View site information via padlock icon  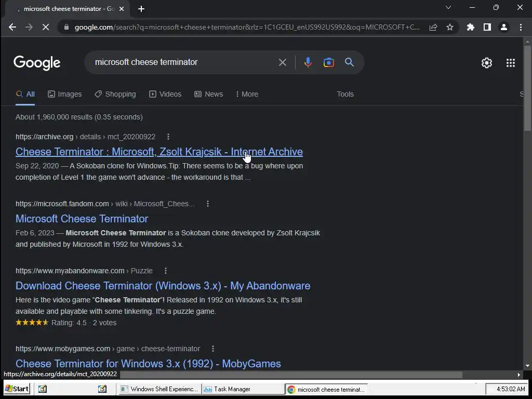click(x=66, y=27)
